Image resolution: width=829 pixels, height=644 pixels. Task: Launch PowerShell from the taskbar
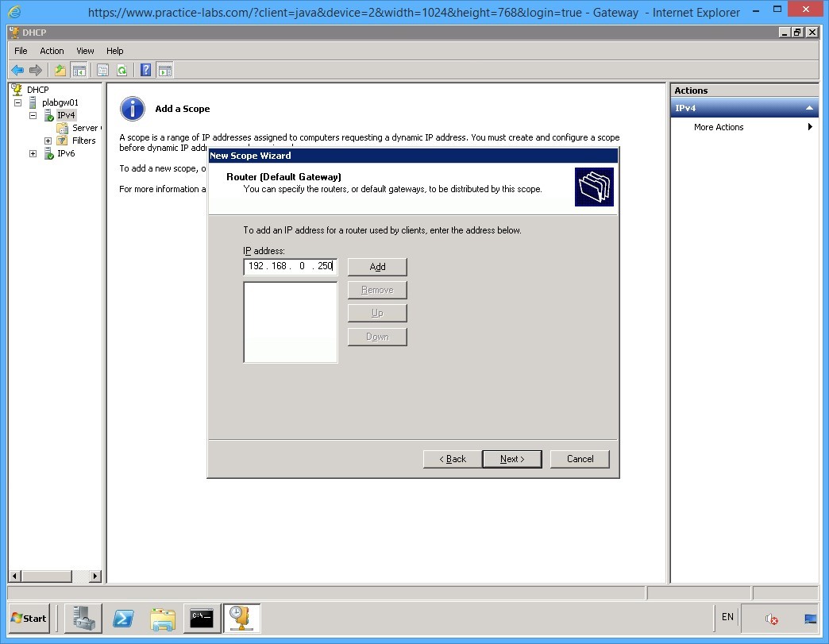click(x=123, y=619)
